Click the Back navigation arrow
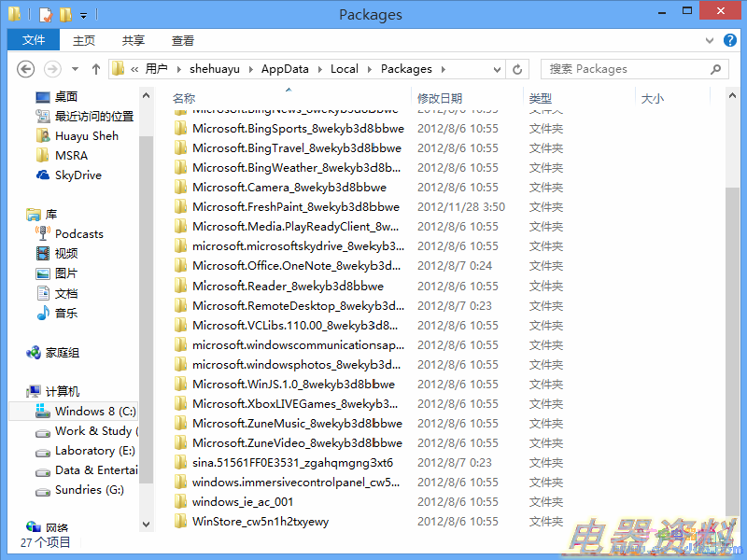The height and width of the screenshot is (560, 747). [26, 69]
